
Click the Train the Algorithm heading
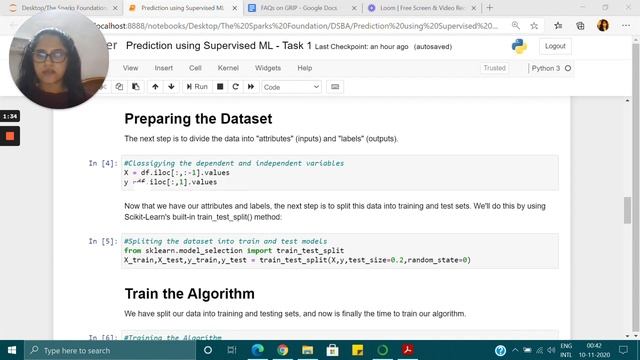click(x=189, y=294)
